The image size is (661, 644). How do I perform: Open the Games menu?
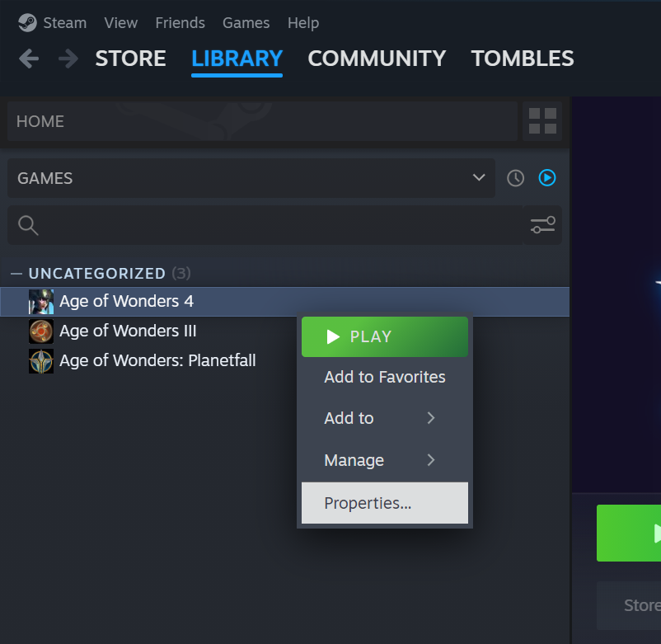click(246, 23)
